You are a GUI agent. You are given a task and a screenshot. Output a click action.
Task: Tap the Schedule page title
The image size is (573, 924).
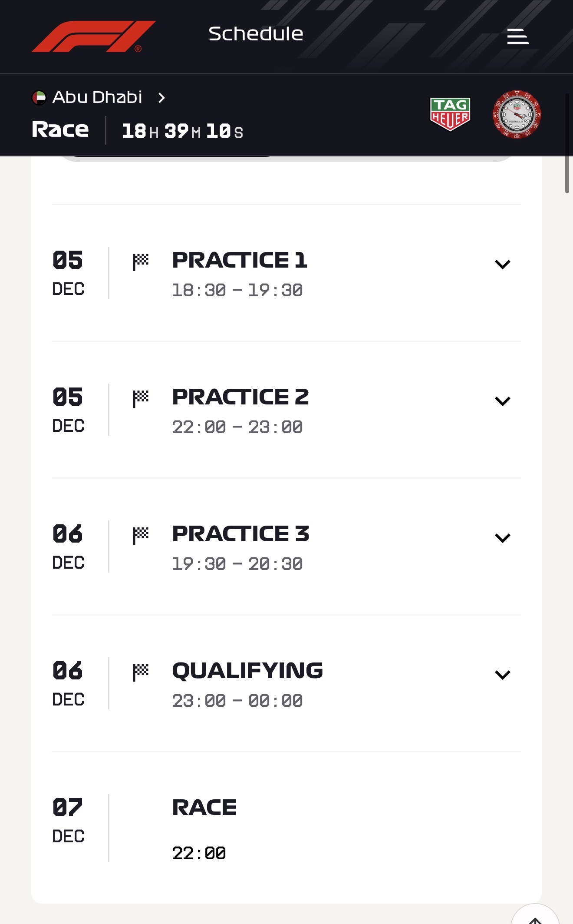tap(256, 34)
